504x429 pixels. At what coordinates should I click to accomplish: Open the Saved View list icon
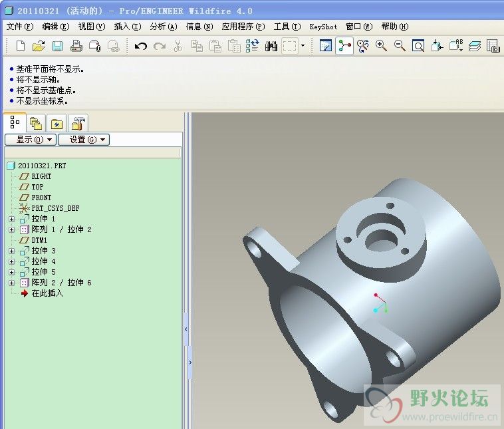[455, 46]
